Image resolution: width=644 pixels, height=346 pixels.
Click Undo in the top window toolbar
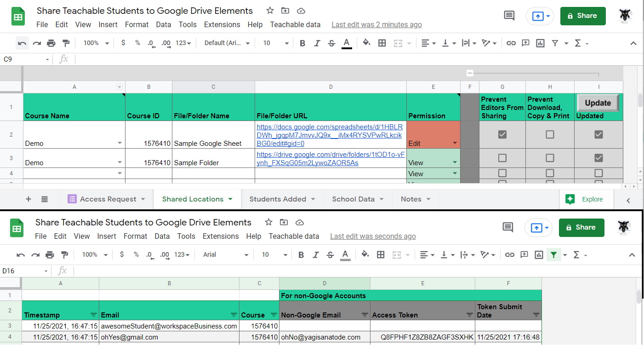[x=22, y=43]
